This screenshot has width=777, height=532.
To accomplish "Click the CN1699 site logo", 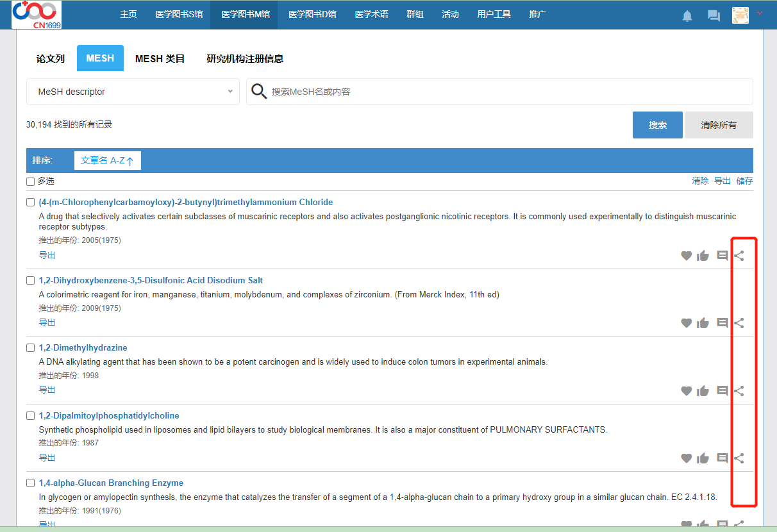I will 37,15.
